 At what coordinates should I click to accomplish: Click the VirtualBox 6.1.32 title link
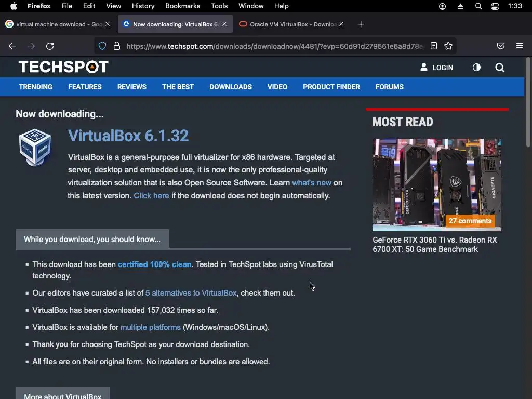pos(128,136)
